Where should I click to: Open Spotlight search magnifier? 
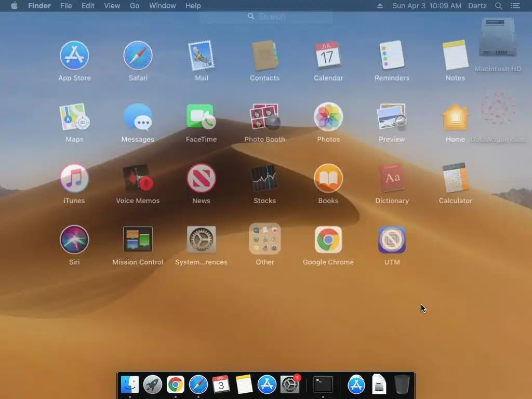pos(498,6)
